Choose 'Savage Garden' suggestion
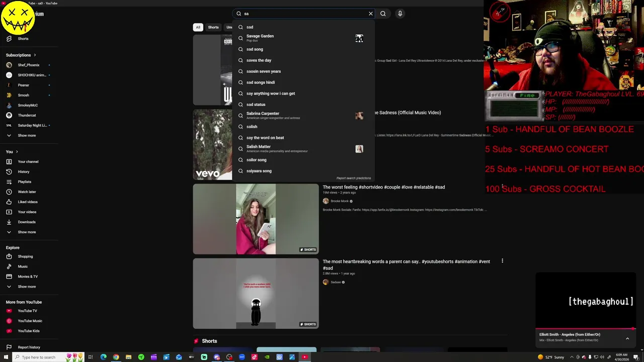Image resolution: width=644 pixels, height=362 pixels. [304, 38]
